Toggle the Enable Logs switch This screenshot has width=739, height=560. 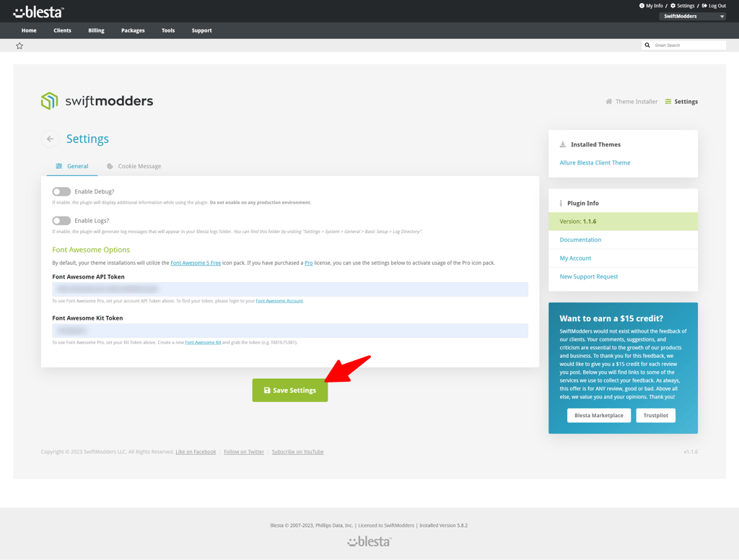(61, 221)
